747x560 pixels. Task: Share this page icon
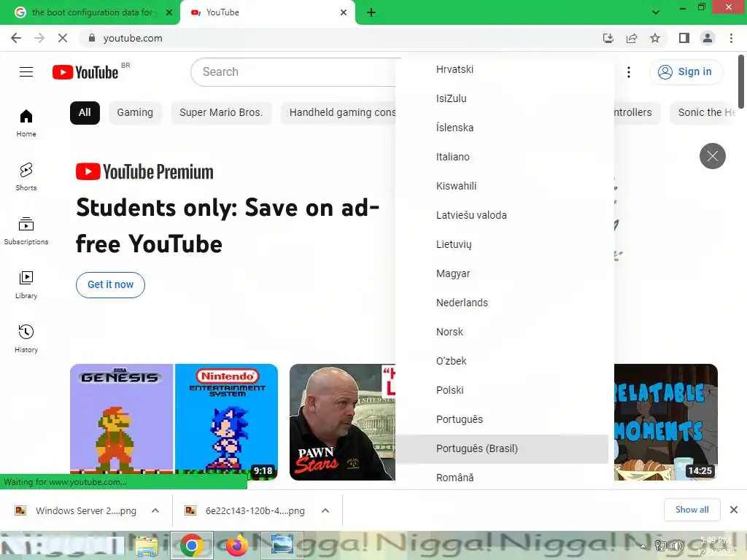click(632, 38)
